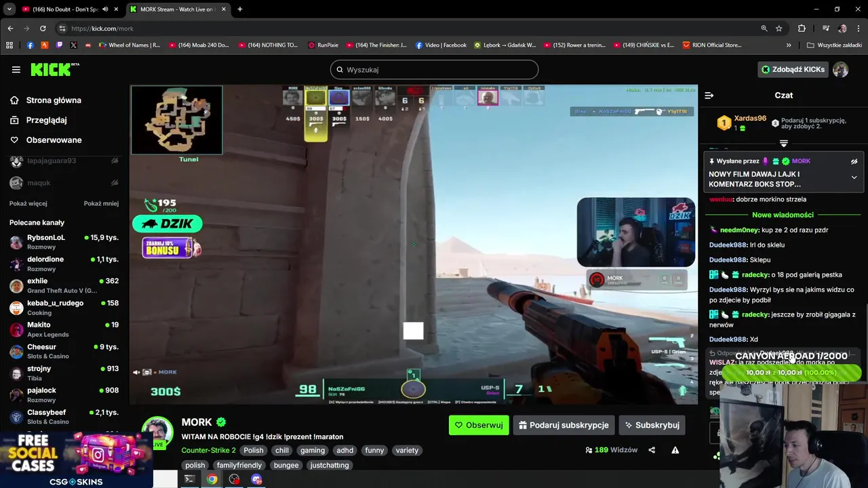Open Chrome tab search dropdown
The image size is (868, 488).
[x=9, y=9]
